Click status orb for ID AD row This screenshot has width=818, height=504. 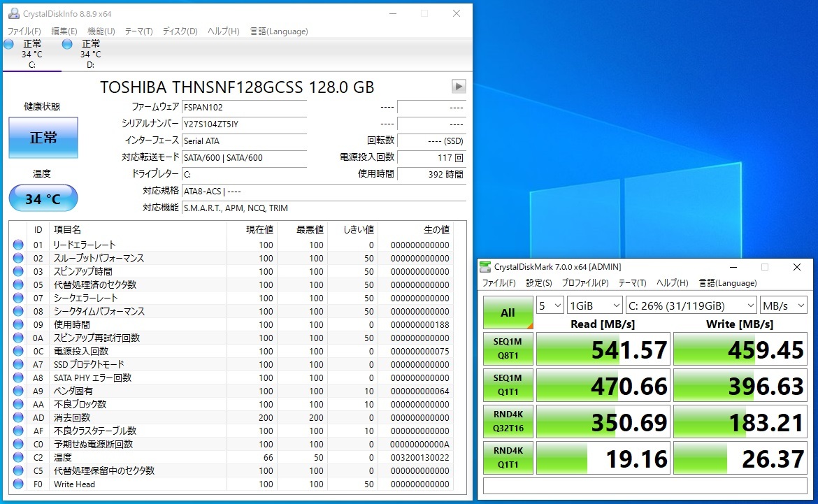(x=18, y=417)
